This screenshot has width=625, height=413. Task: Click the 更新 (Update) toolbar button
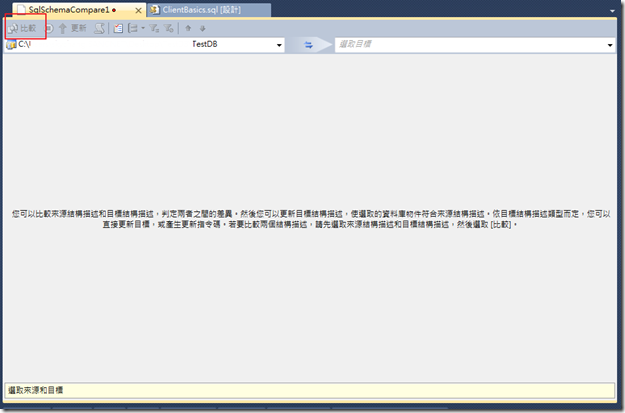[73, 28]
